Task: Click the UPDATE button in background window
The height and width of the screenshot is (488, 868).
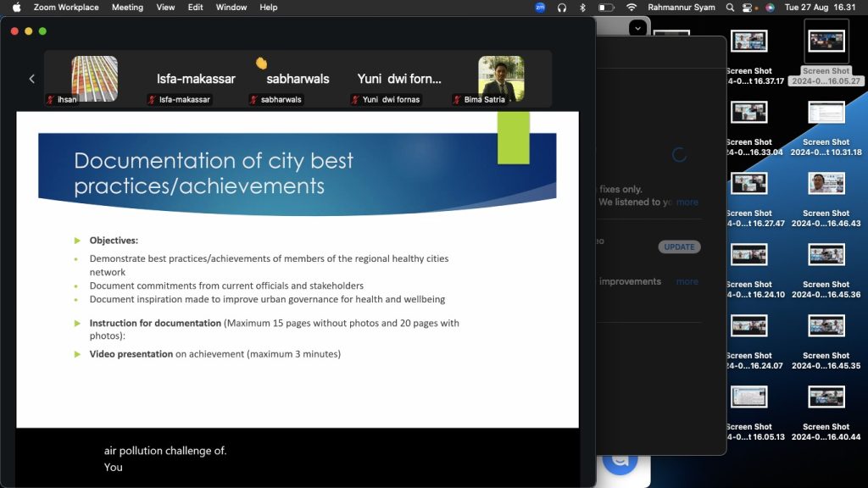Action: tap(679, 247)
